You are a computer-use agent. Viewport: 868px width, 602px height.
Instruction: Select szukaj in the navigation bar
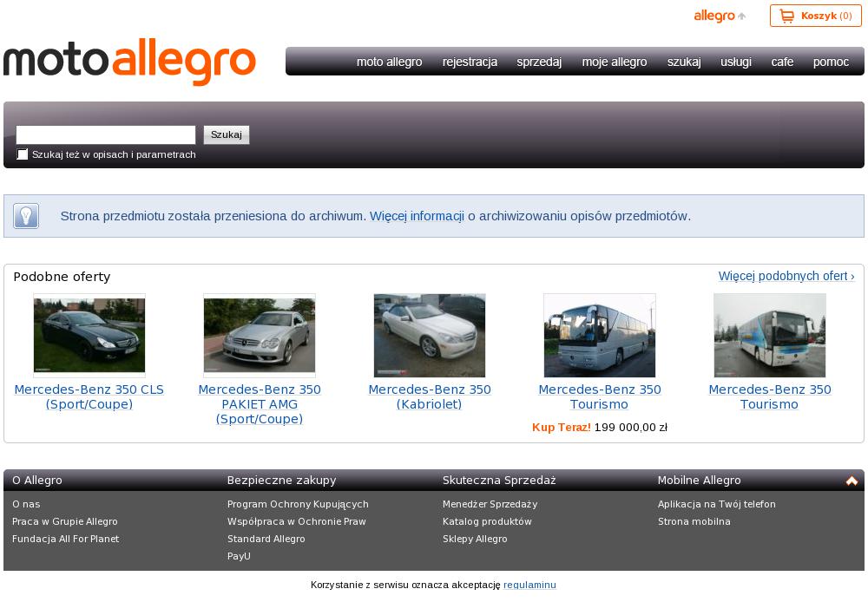684,62
